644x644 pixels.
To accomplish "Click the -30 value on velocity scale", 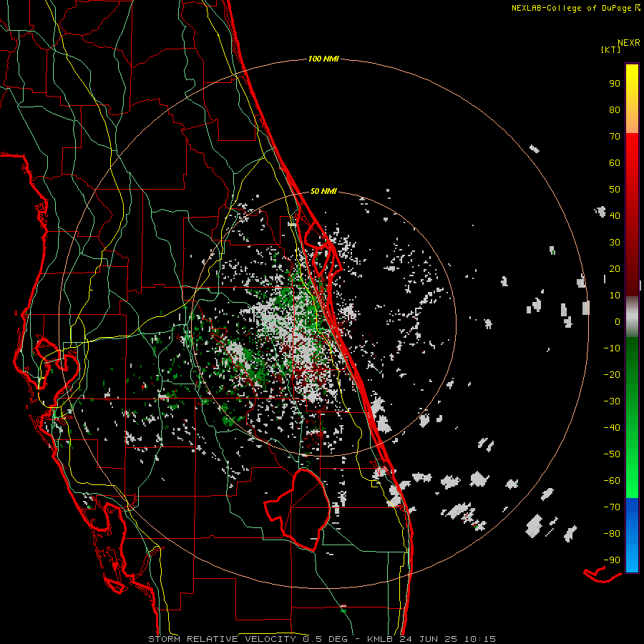I will [x=612, y=401].
